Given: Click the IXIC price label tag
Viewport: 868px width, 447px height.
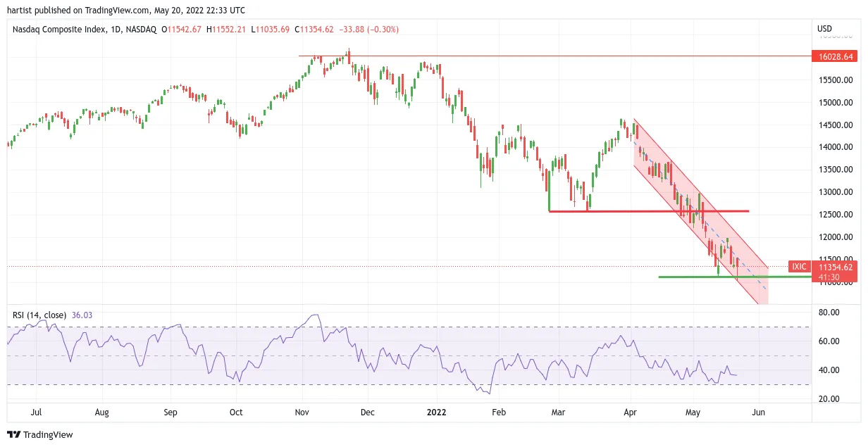Looking at the screenshot, I should click(799, 267).
